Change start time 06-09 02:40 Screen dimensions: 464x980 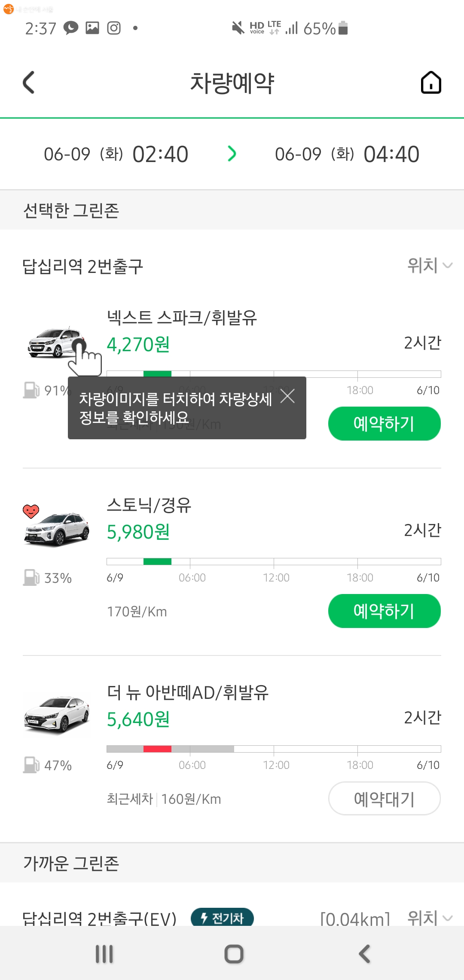[116, 154]
